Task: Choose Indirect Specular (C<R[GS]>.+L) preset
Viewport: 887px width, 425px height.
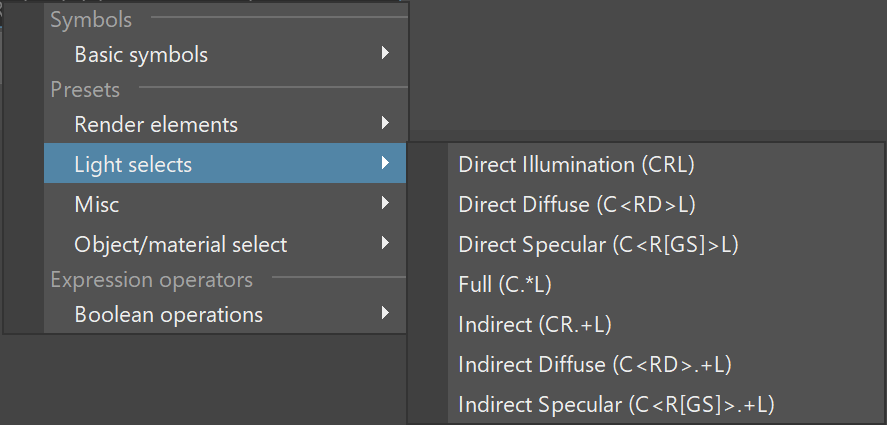Action: click(665, 404)
